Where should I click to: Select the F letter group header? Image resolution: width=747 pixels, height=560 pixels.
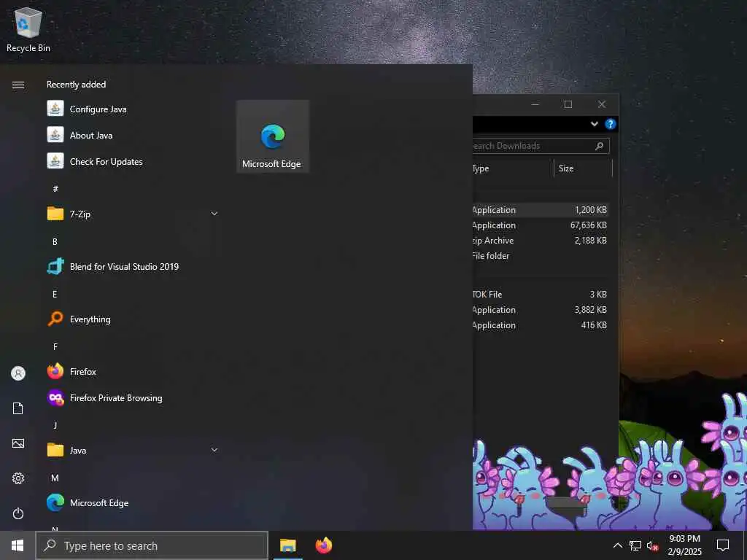coord(55,346)
